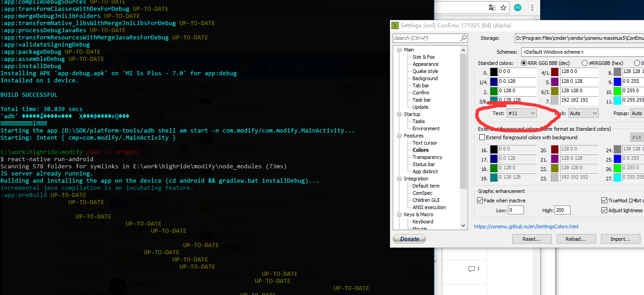Pick color swatch 5 (purple)
This screenshot has width=644, height=295.
[x=555, y=82]
